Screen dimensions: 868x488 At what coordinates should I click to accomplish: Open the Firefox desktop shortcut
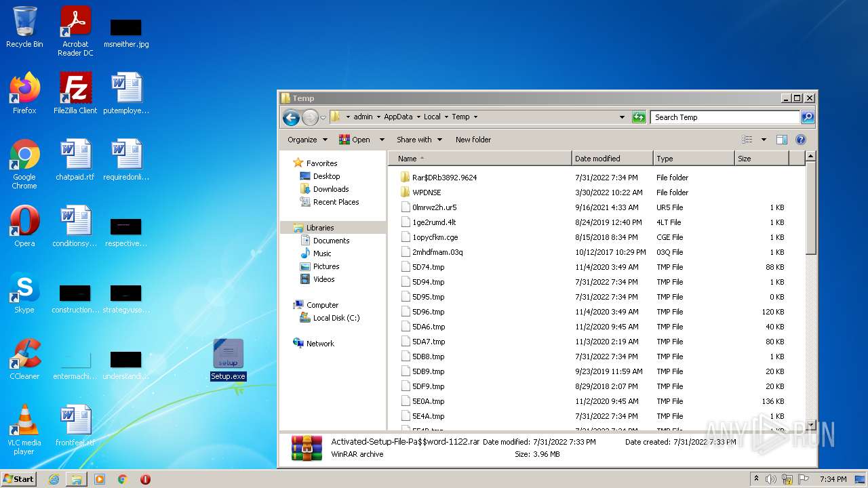(x=24, y=94)
